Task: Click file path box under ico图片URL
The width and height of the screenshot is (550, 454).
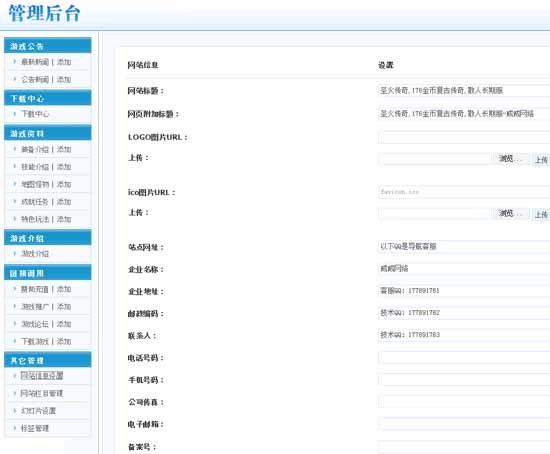Action: [436, 213]
